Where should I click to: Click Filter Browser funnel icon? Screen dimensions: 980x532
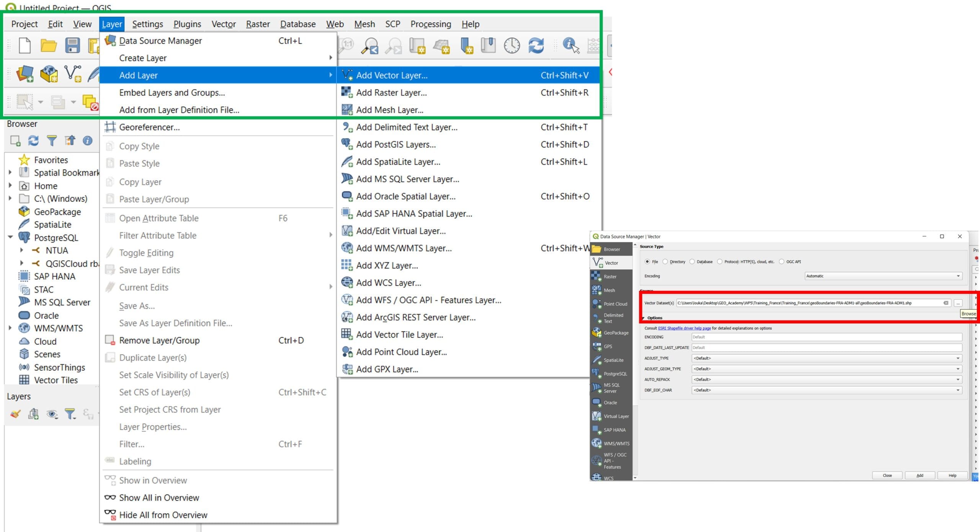(51, 141)
